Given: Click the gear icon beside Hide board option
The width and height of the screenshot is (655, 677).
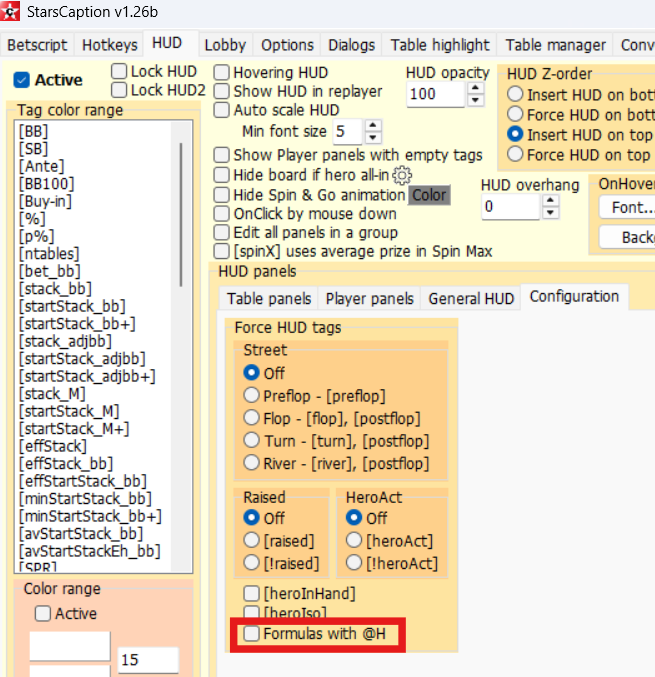Looking at the screenshot, I should pyautogui.click(x=402, y=175).
